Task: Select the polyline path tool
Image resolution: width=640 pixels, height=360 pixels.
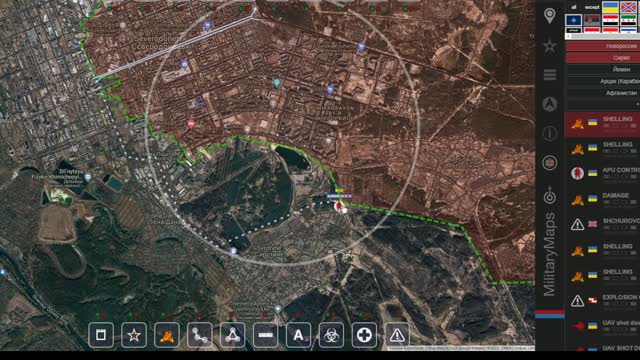Action: pos(200,335)
